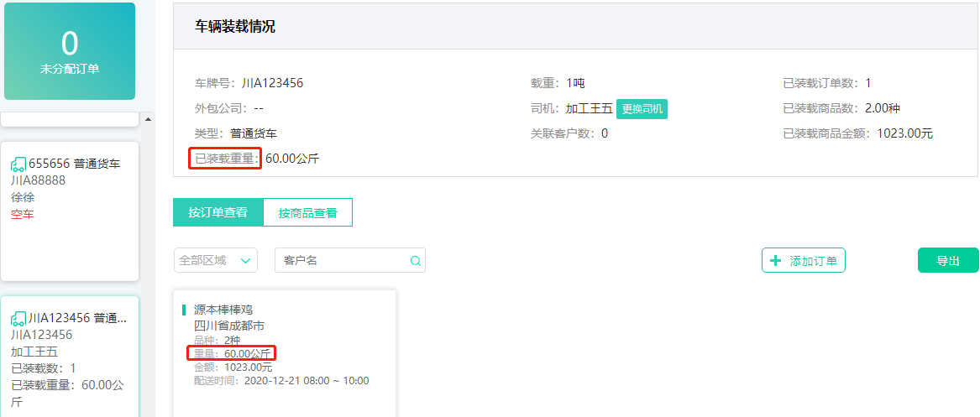This screenshot has width=980, height=417.
Task: Click the 已装载商品金额 value in summary
Action: pyautogui.click(x=904, y=133)
